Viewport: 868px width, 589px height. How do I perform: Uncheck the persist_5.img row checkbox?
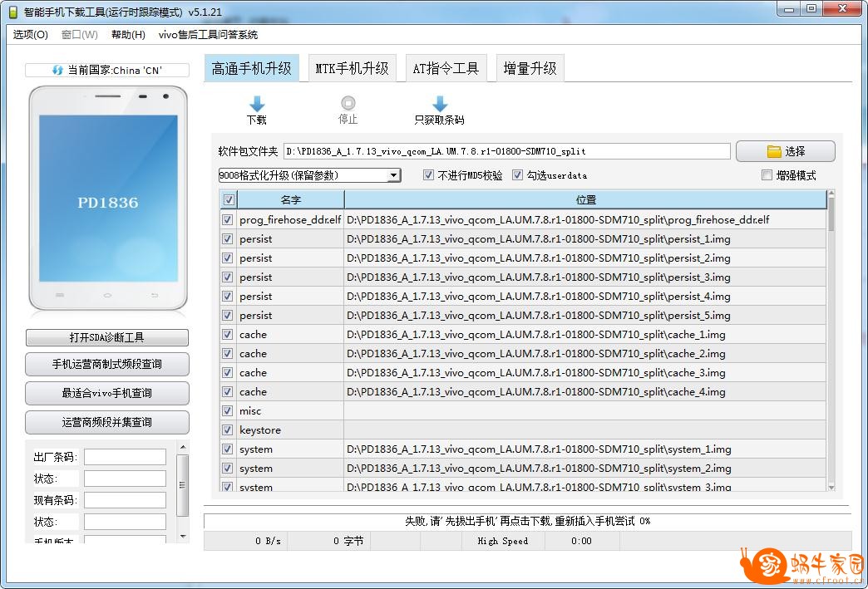(x=227, y=315)
